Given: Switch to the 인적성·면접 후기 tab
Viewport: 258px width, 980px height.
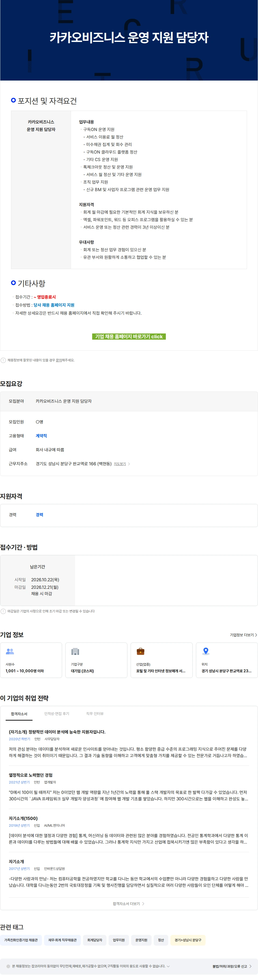Looking at the screenshot, I should coord(57,714).
